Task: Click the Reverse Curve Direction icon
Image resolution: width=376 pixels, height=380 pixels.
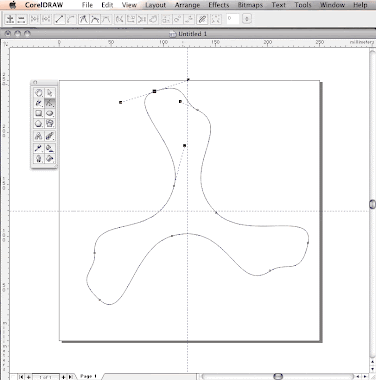Action: (x=119, y=19)
